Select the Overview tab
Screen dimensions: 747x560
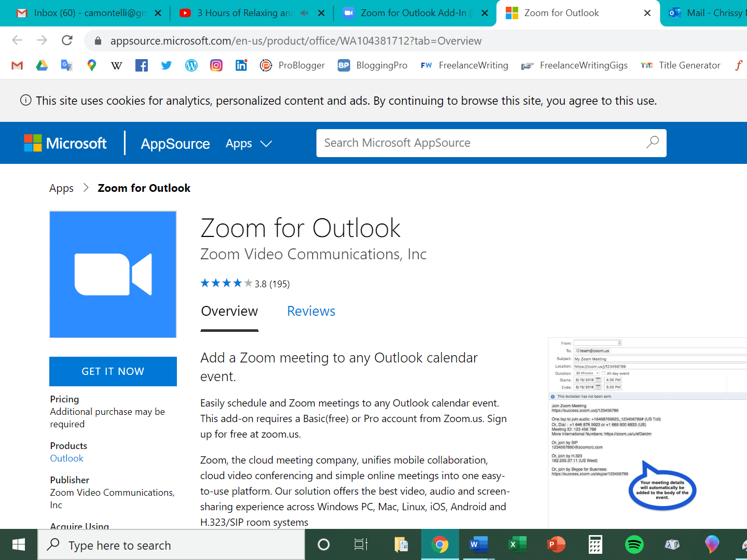coord(229,311)
